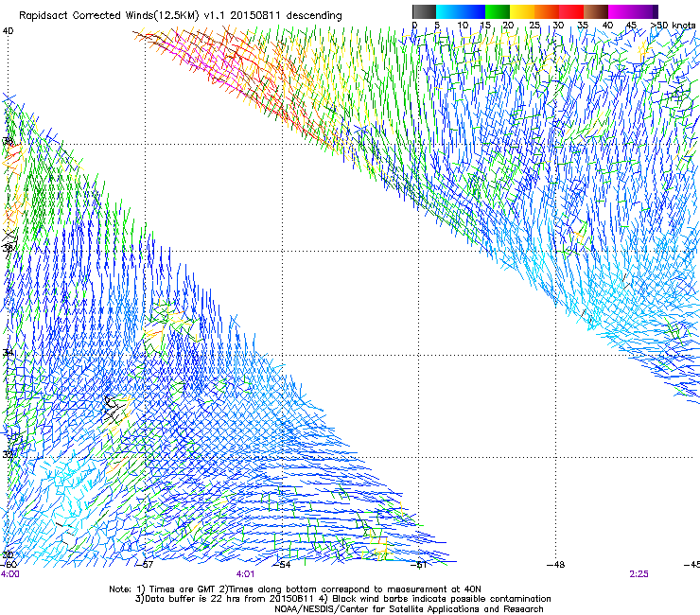Select the purple '4:01' time label
The image size is (700, 615).
[246, 574]
